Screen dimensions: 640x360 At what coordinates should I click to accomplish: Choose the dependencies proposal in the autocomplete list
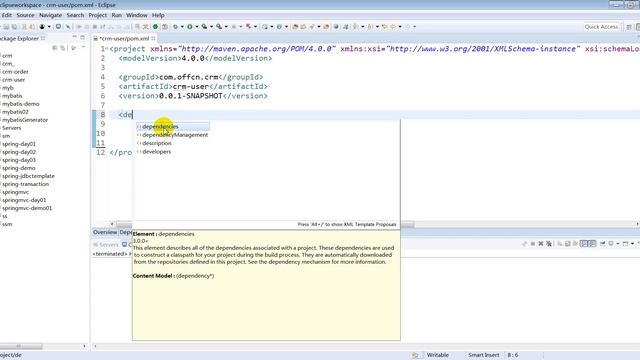[173, 127]
